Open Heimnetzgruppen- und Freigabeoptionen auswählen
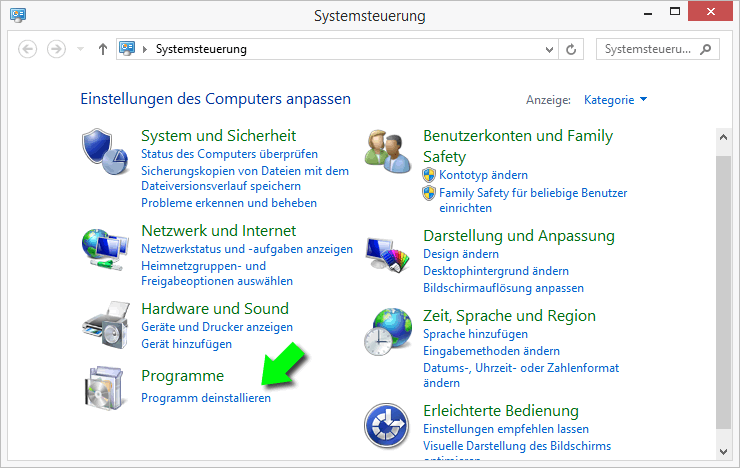Screen dimensions: 740x468 coord(217,273)
